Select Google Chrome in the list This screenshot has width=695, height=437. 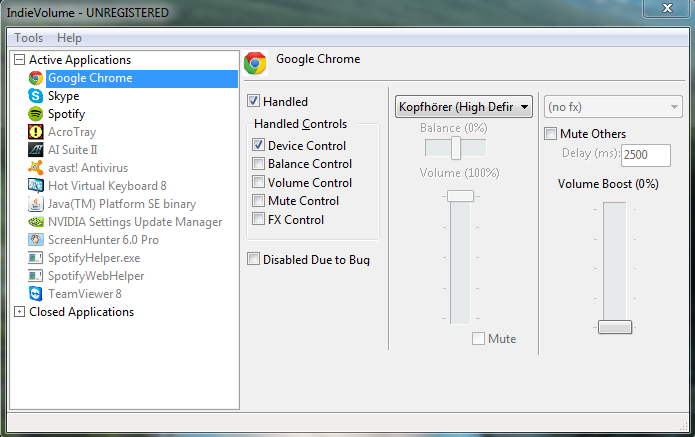click(142, 78)
